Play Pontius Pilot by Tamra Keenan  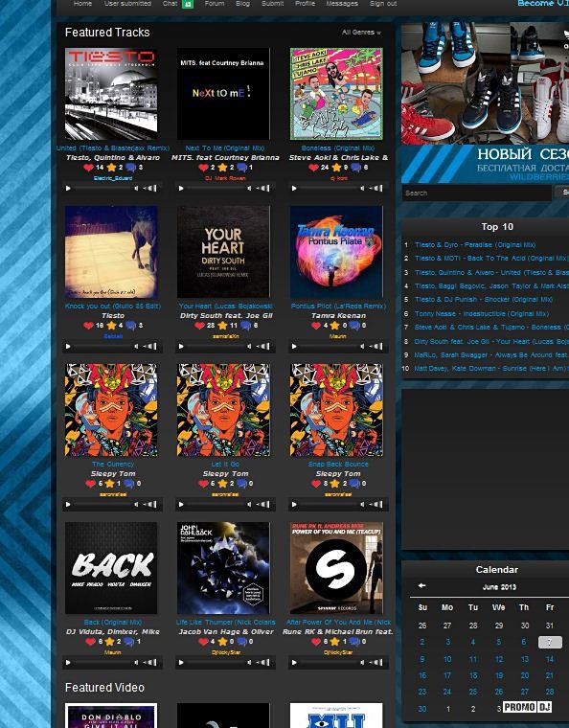[294, 347]
